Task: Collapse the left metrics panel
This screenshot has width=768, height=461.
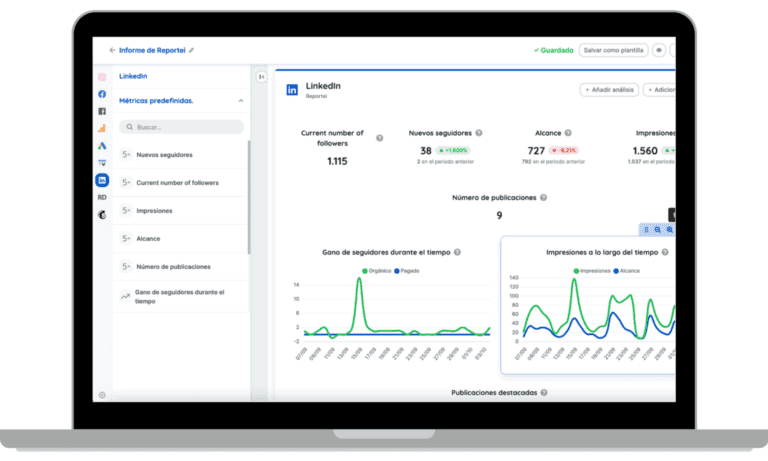Action: (x=261, y=77)
